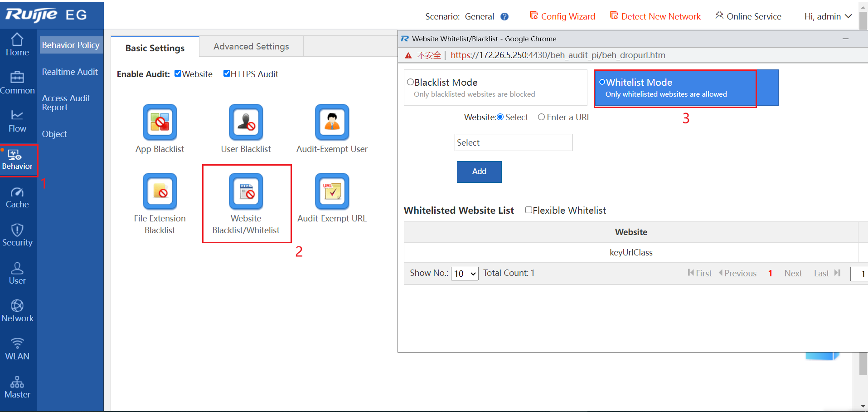This screenshot has width=868, height=412.
Task: Select the Blacklist Mode radio button
Action: tap(411, 82)
